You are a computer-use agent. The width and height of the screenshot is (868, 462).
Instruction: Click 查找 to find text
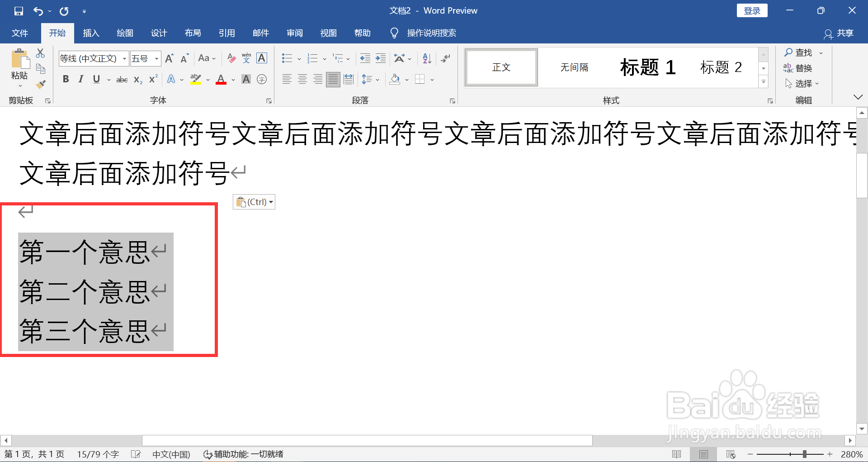(x=798, y=53)
